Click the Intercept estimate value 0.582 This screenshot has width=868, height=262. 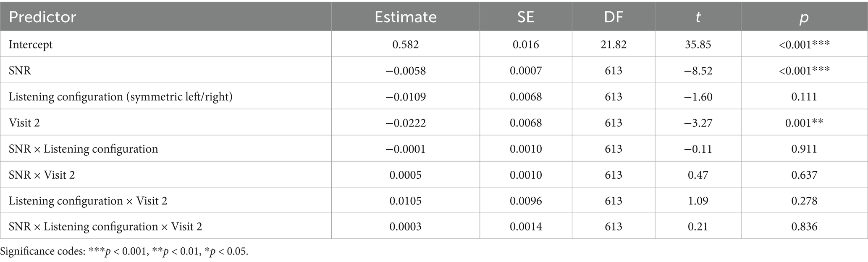(405, 45)
